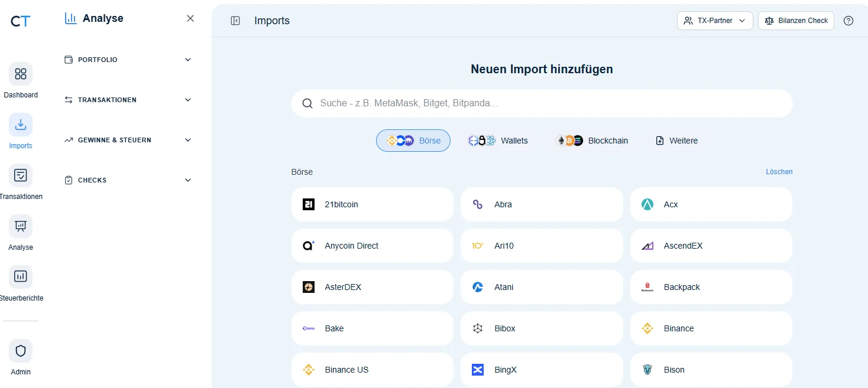Open the Admin shield icon
This screenshot has width=868, height=388.
point(21,351)
